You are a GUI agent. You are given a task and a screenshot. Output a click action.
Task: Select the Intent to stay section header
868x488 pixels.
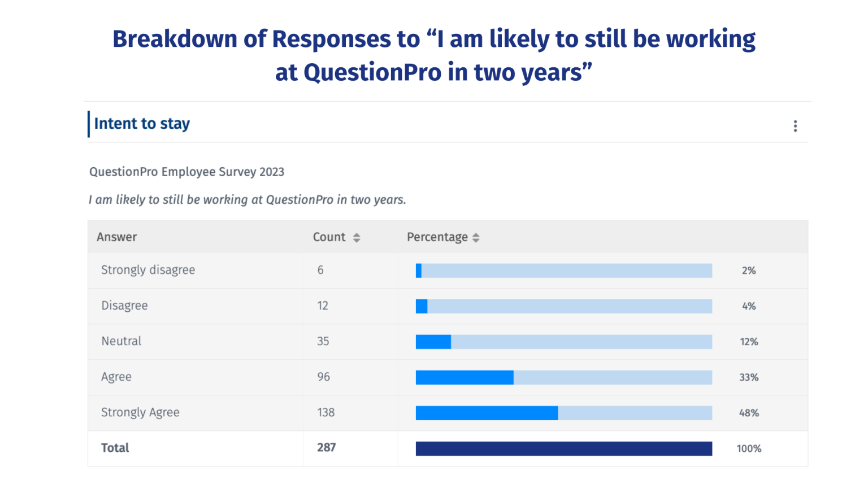pyautogui.click(x=142, y=123)
